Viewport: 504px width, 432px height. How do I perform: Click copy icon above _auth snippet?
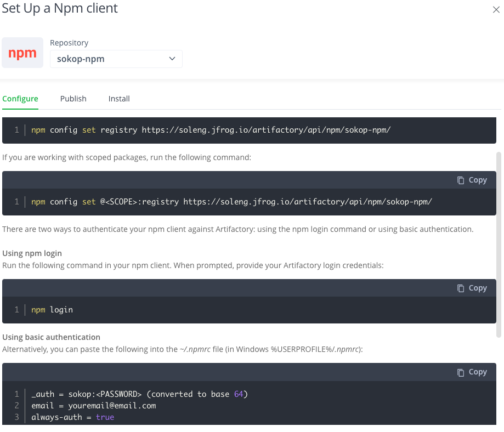point(461,372)
